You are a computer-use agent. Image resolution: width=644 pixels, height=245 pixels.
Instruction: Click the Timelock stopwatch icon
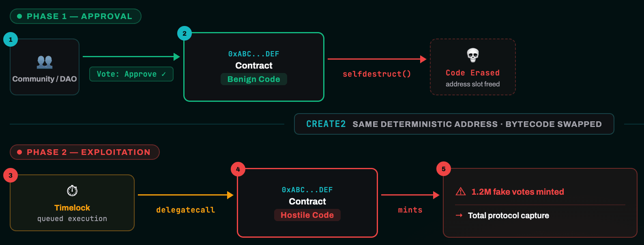pos(72,191)
